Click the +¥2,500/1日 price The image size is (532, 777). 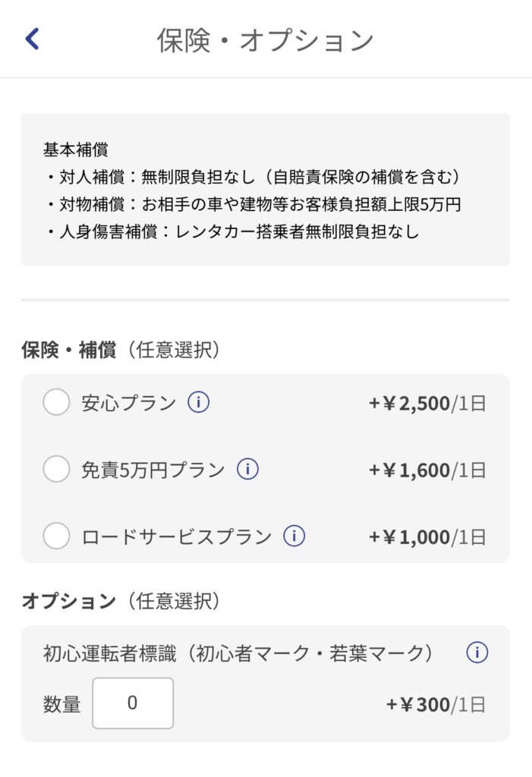427,404
